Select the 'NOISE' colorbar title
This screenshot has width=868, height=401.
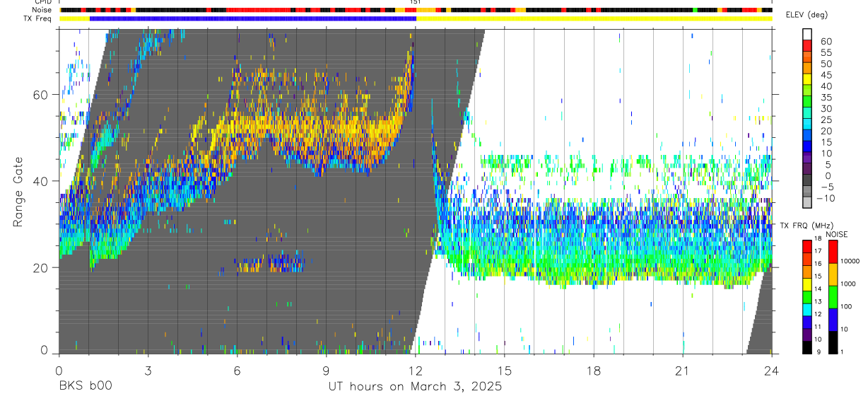pyautogui.click(x=836, y=234)
